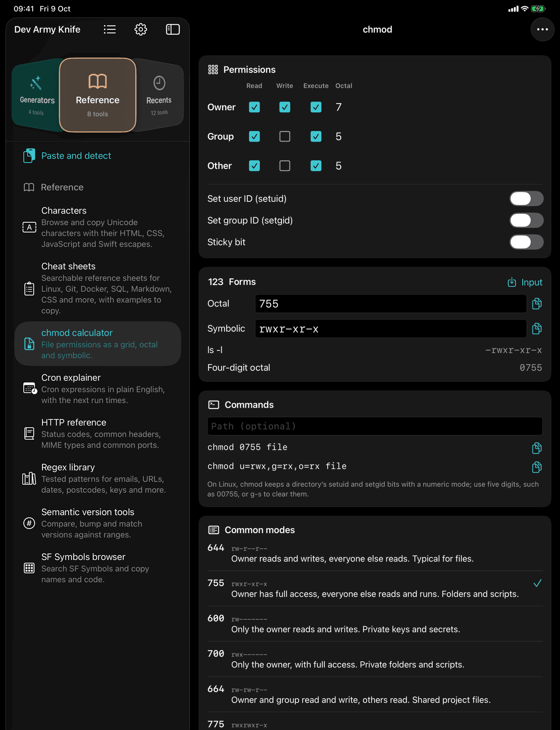Viewport: 560px width, 730px height.
Task: Open the tool list icon in sidebar header
Action: click(x=110, y=29)
